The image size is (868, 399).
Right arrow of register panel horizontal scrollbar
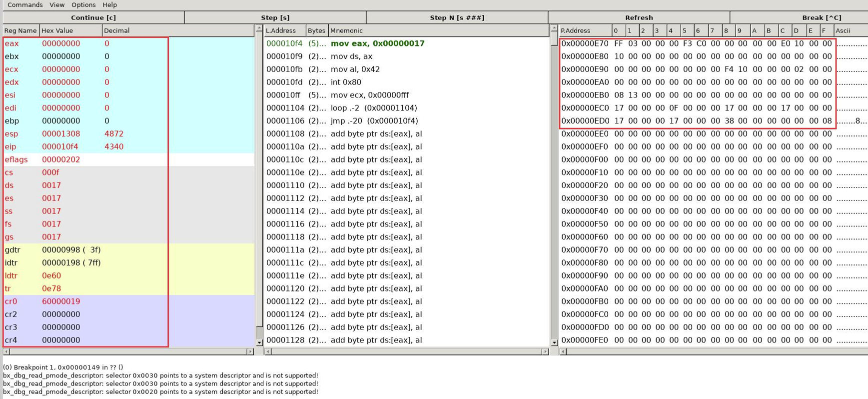[250, 351]
